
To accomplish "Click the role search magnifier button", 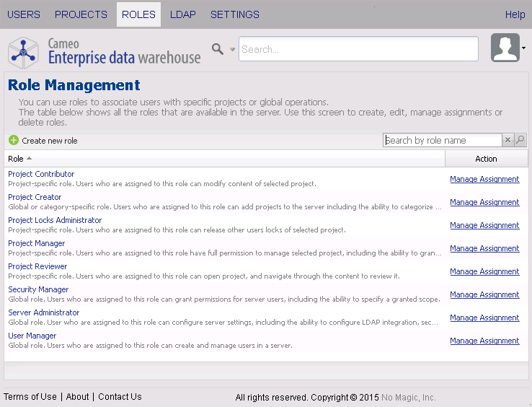I will (520, 140).
